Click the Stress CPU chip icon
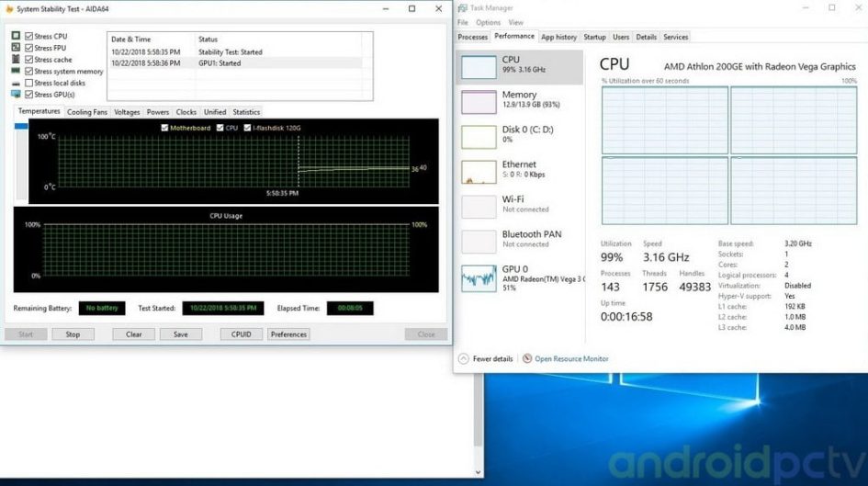 click(x=16, y=36)
